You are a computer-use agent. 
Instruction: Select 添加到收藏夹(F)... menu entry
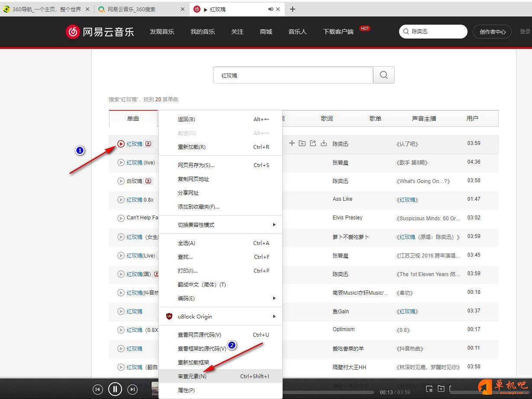(221, 206)
